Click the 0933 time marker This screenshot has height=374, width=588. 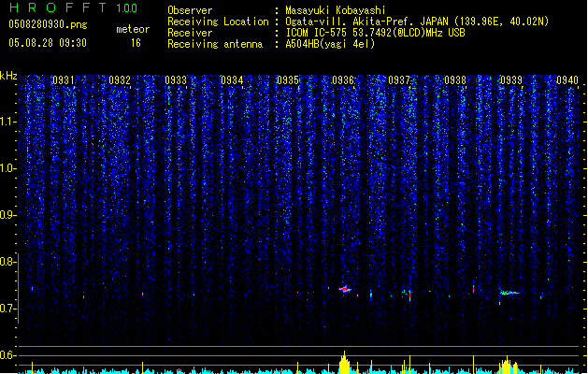[176, 80]
